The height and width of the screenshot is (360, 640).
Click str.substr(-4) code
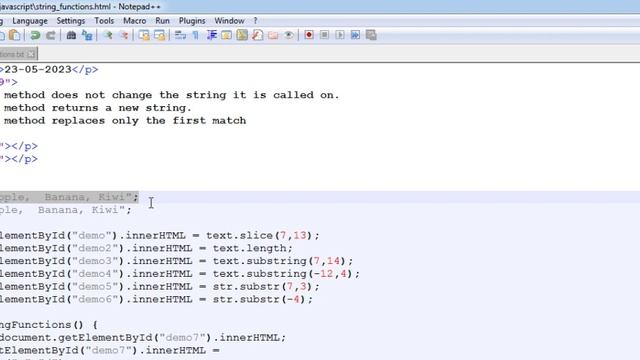coord(262,299)
